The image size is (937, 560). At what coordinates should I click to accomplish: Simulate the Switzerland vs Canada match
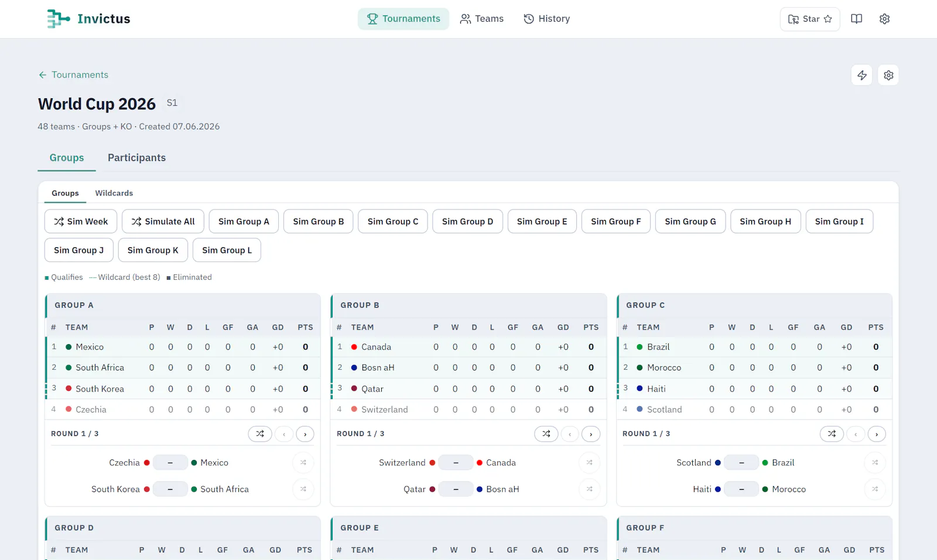(x=589, y=462)
